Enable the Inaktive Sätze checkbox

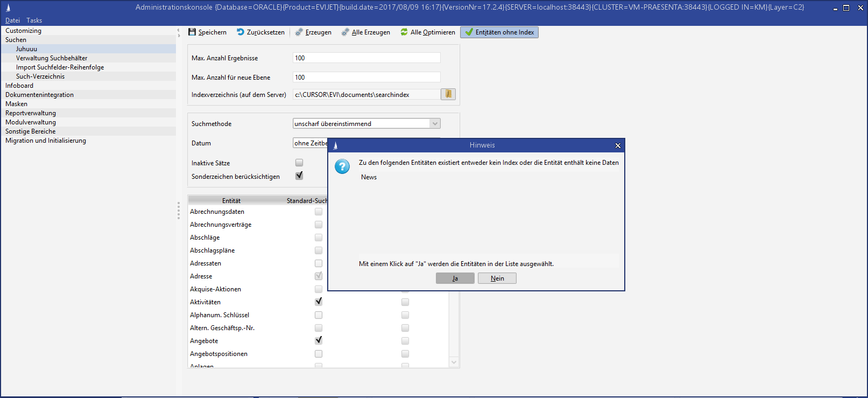pyautogui.click(x=299, y=163)
